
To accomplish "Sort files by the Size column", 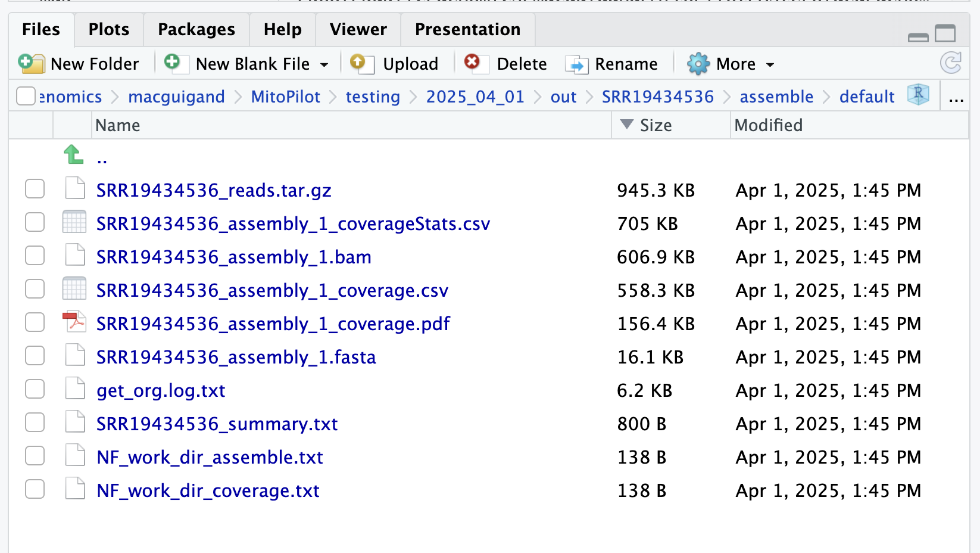I will tap(655, 125).
